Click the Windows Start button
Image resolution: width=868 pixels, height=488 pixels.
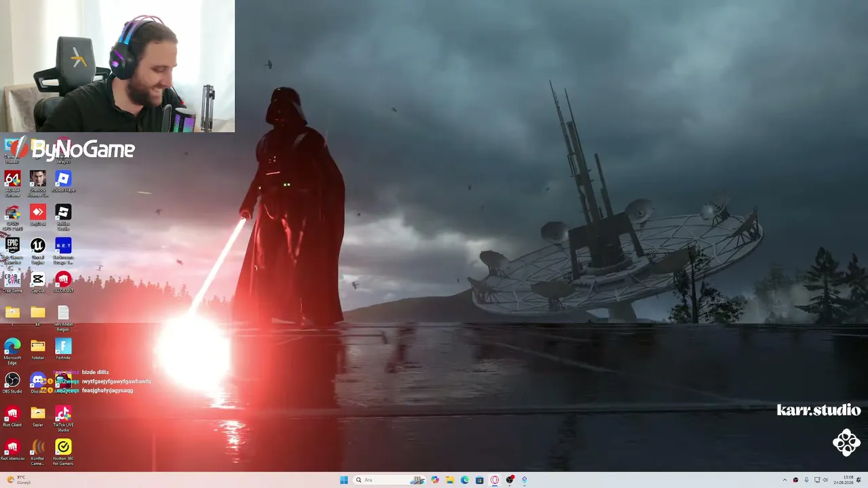pos(344,480)
